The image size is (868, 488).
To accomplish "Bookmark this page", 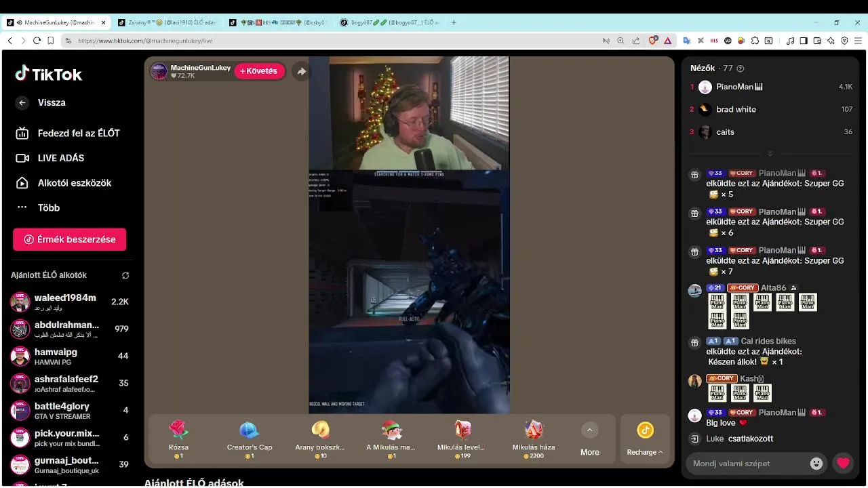I will point(51,41).
